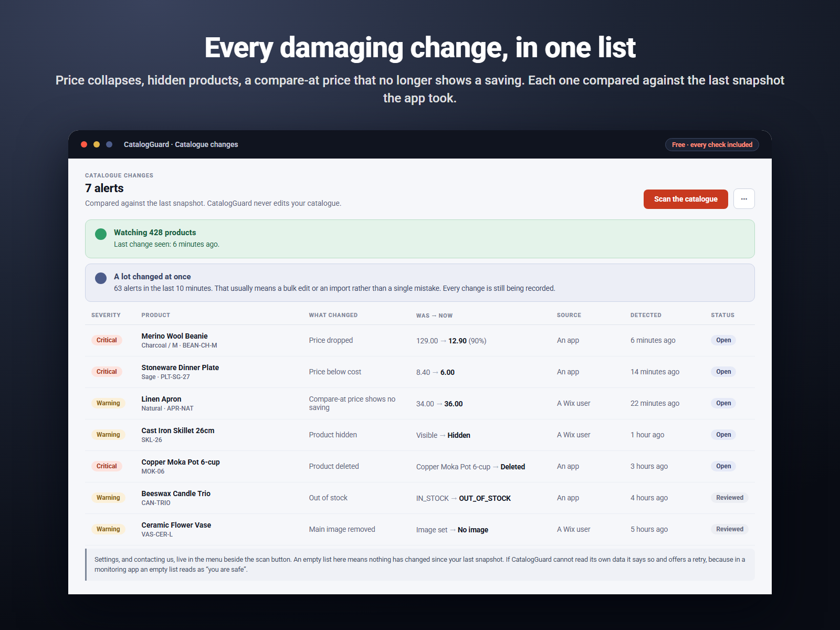This screenshot has width=840, height=630.
Task: Click the Free · every check included badge
Action: tap(712, 144)
